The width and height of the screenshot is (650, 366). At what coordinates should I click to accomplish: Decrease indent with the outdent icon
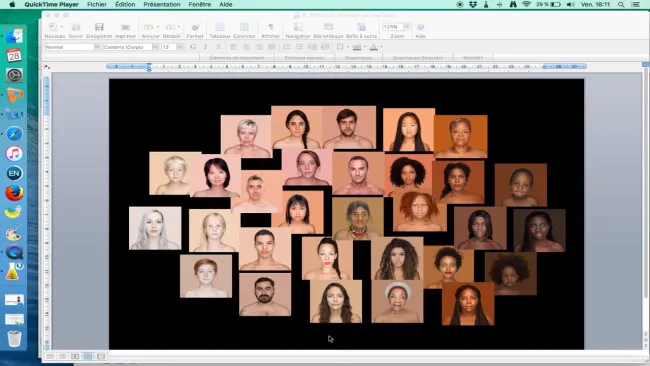coord(312,47)
